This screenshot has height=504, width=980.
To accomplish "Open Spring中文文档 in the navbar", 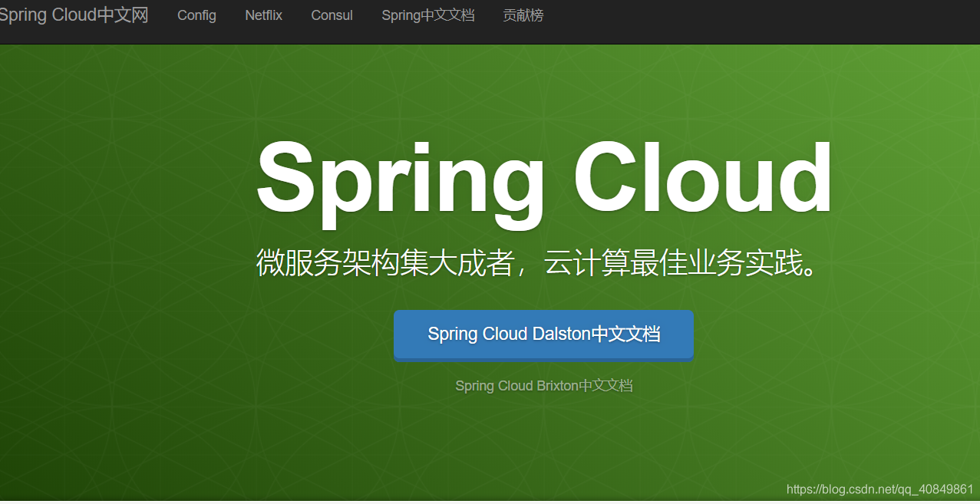I will 428,15.
